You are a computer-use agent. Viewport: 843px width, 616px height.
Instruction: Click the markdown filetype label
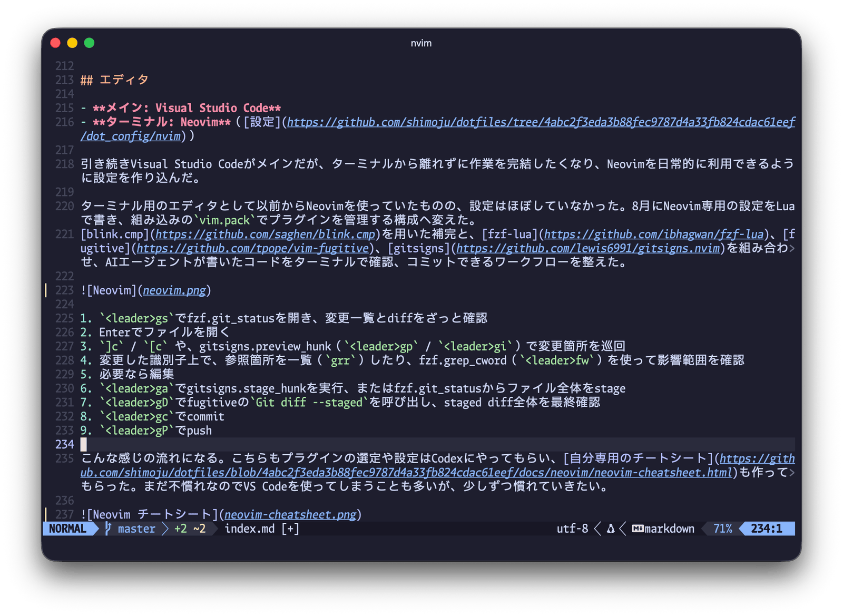(x=669, y=529)
